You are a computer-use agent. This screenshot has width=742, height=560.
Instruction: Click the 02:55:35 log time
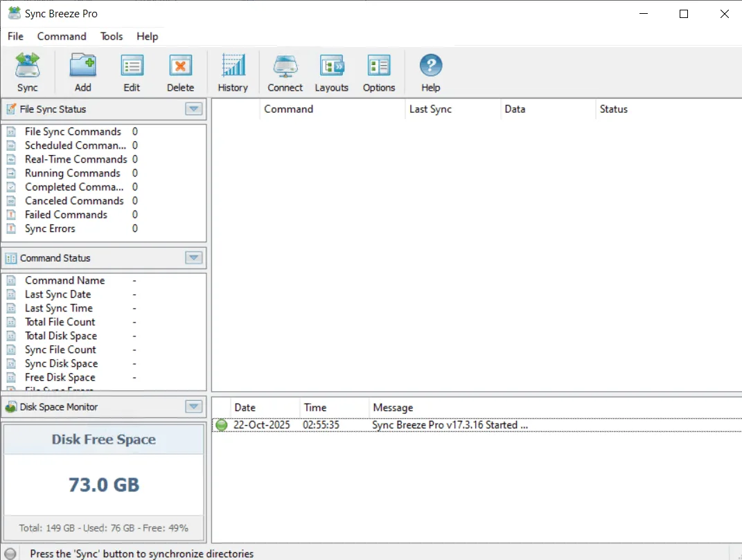point(321,425)
